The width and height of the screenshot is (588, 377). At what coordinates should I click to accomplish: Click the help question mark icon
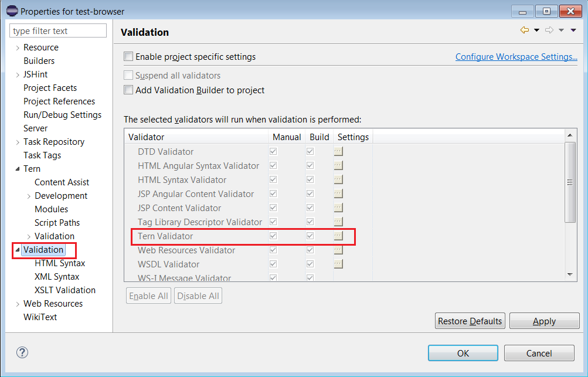[22, 352]
